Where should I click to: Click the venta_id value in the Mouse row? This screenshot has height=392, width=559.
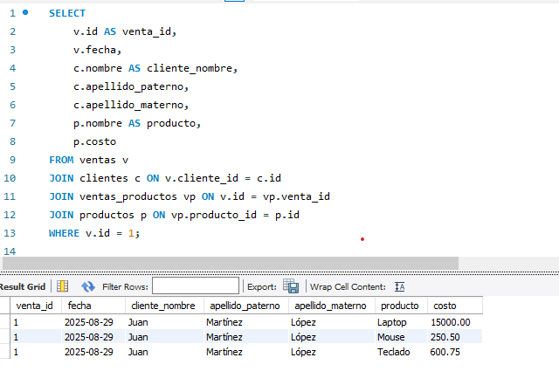point(36,337)
